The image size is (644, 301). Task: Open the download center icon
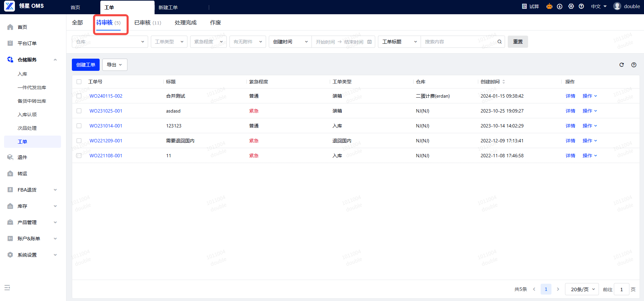pyautogui.click(x=560, y=6)
